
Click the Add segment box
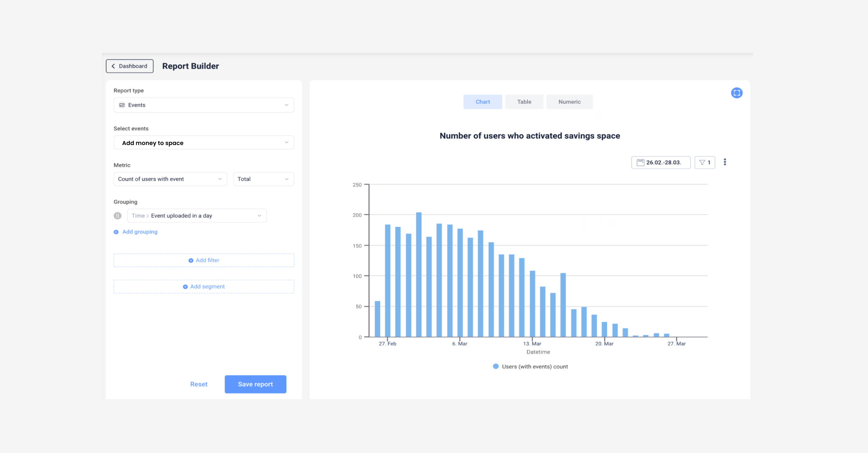(x=204, y=286)
